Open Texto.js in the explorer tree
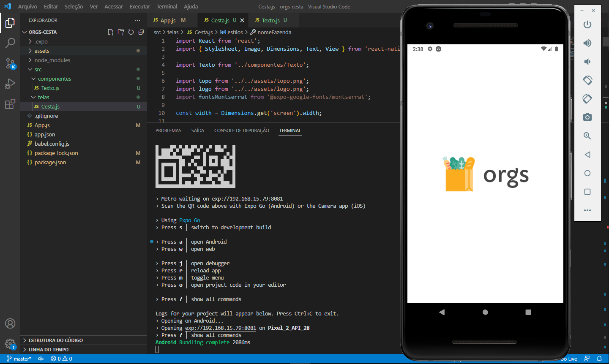 pyautogui.click(x=84, y=88)
